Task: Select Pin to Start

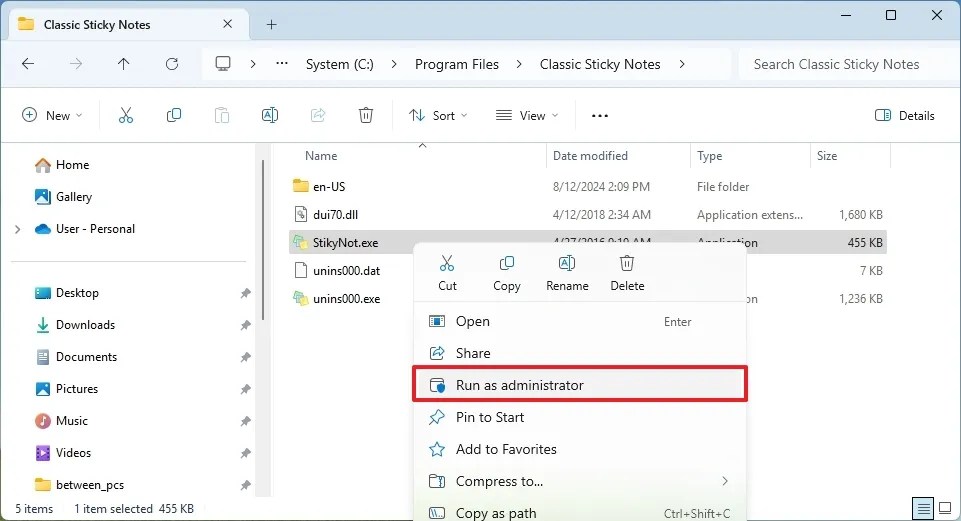Action: 580,417
